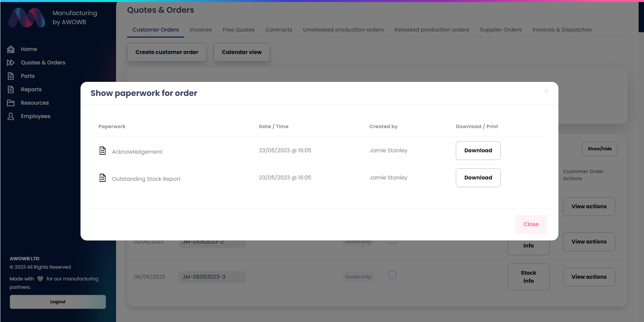Image resolution: width=644 pixels, height=322 pixels.
Task: Select Released production orders tab
Action: 432,30
